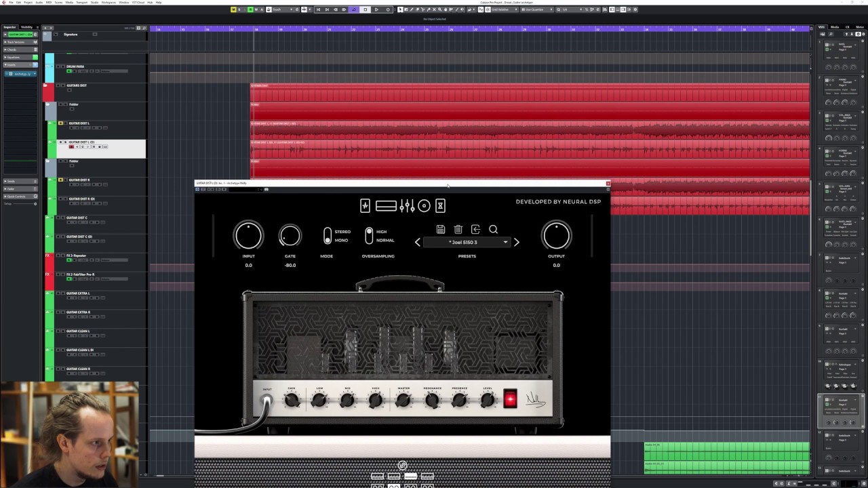Screen dimensions: 868x488
Task: Click the hourglass delay section icon
Action: tap(440, 205)
